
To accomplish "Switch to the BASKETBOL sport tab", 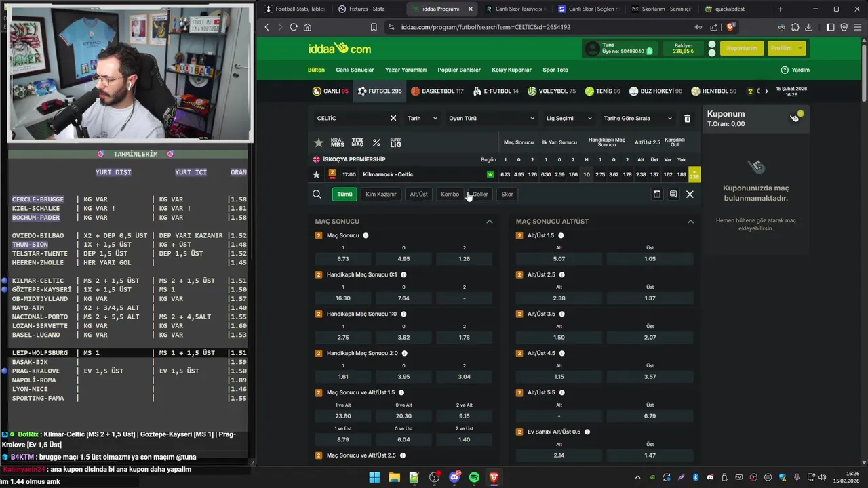I will tap(438, 91).
